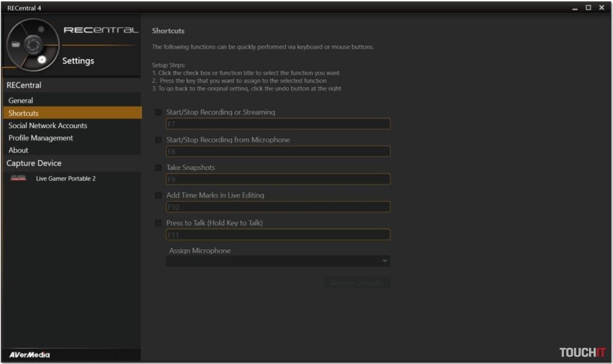Select the F11 Press to Talk key field
This screenshot has width=613, height=364.
click(278, 235)
